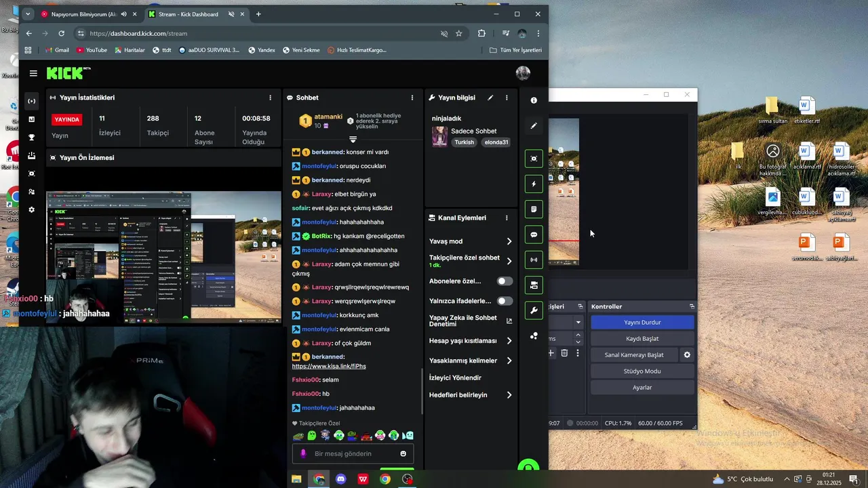Open Discord from the taskbar
Image resolution: width=868 pixels, height=488 pixels.
[x=341, y=479]
